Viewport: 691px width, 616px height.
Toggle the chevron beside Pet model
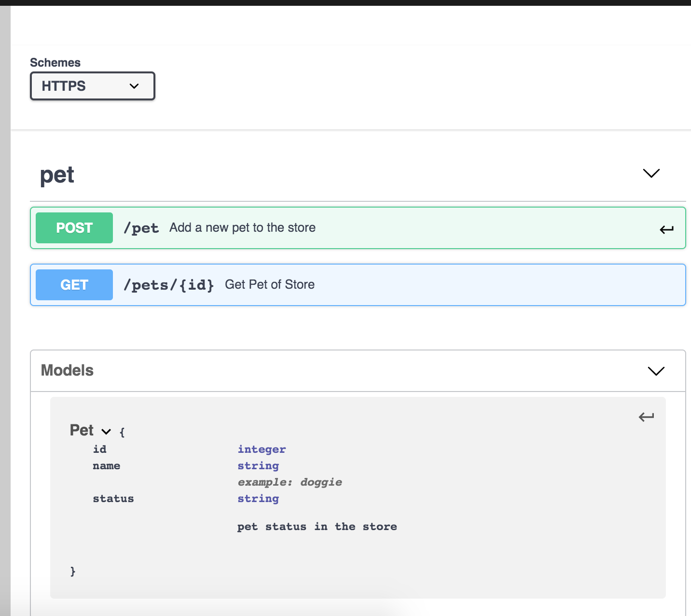point(106,432)
